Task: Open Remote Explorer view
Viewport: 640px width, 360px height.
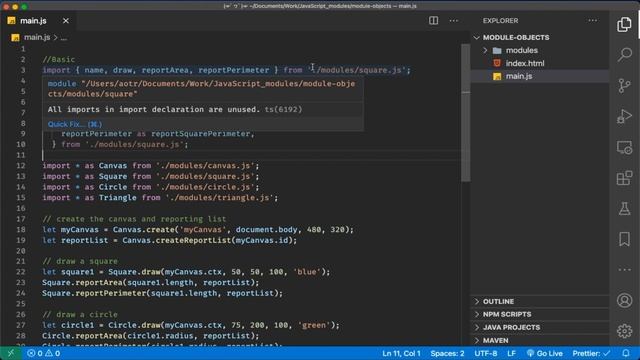Action: pos(624,147)
